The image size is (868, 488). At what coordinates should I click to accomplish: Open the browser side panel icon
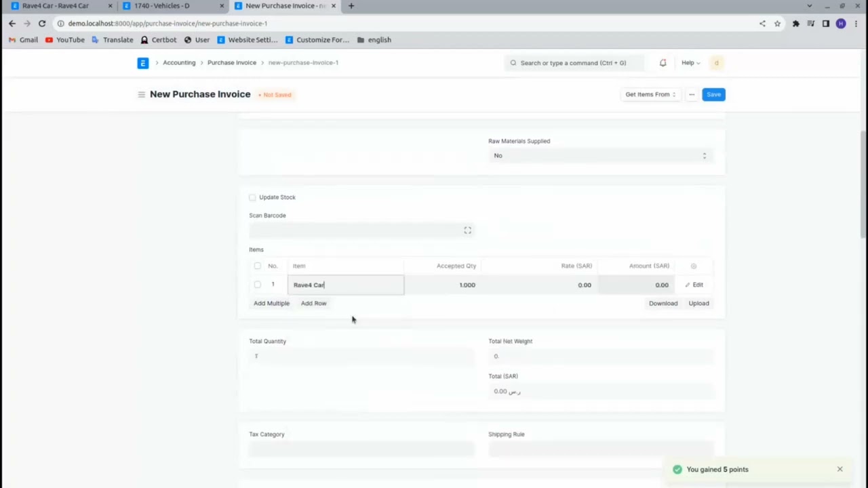click(825, 23)
